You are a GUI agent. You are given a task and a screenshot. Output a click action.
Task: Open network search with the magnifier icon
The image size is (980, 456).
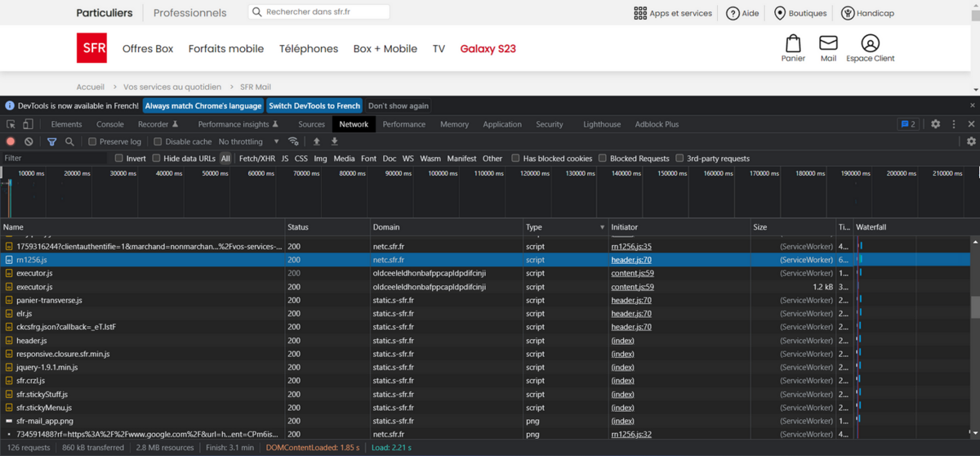(69, 141)
